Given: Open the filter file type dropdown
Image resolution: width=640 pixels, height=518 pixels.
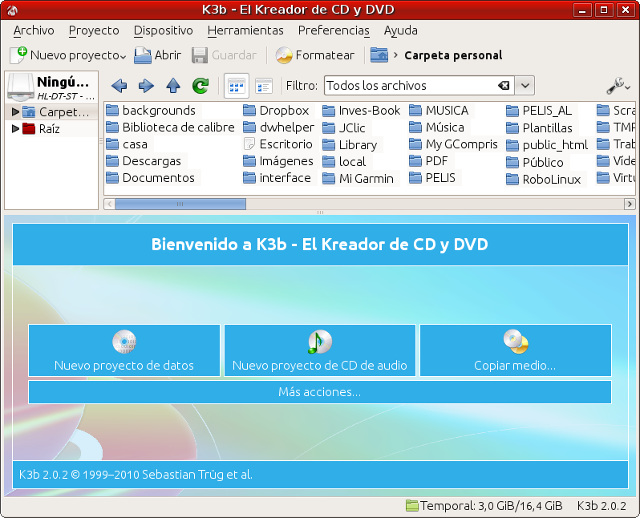Looking at the screenshot, I should 525,86.
